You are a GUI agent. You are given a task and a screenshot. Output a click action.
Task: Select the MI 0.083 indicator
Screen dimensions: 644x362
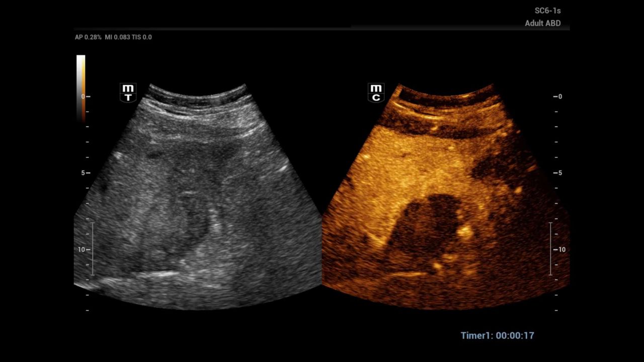click(117, 37)
